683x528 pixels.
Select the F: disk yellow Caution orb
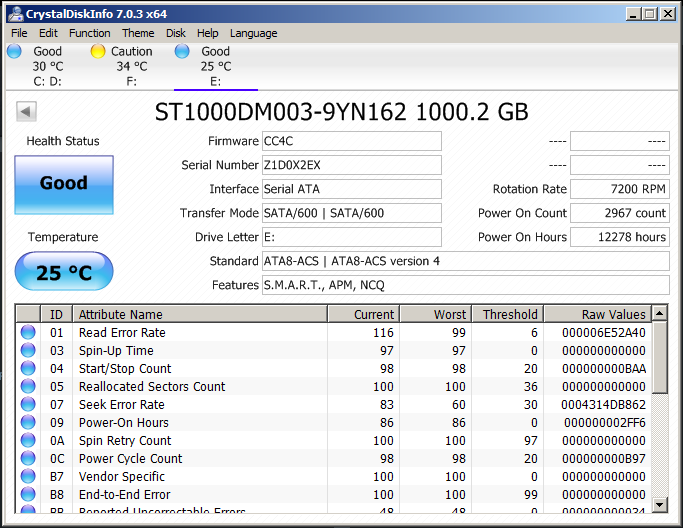pyautogui.click(x=98, y=51)
